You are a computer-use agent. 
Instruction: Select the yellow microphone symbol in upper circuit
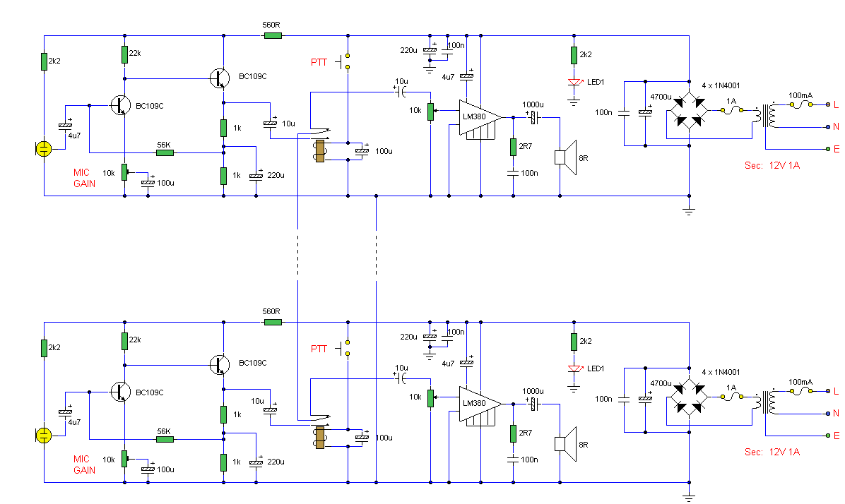click(43, 149)
